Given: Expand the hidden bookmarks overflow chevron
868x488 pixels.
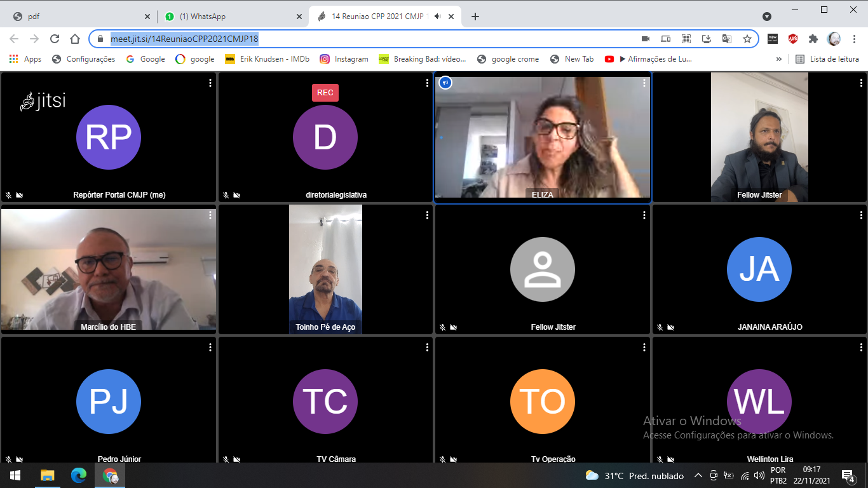Looking at the screenshot, I should 779,59.
